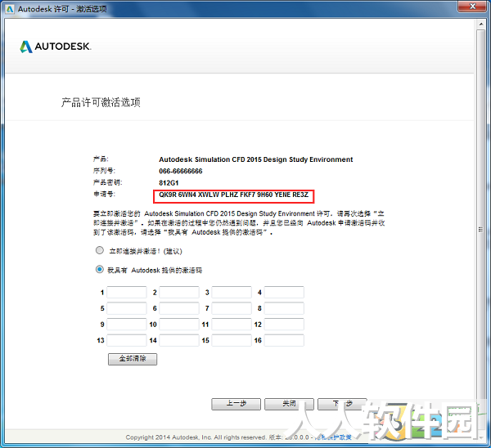Click activation code input field 9

click(x=127, y=324)
